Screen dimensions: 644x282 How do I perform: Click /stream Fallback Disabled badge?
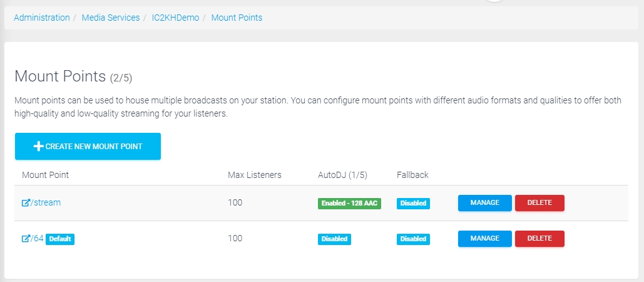click(x=413, y=204)
